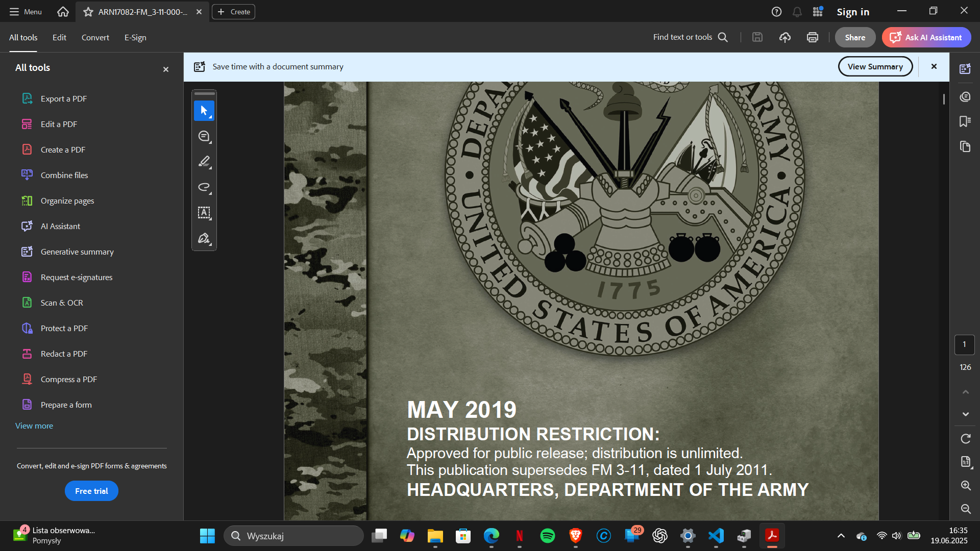
Task: Open the Convert menu tab
Action: click(x=95, y=37)
